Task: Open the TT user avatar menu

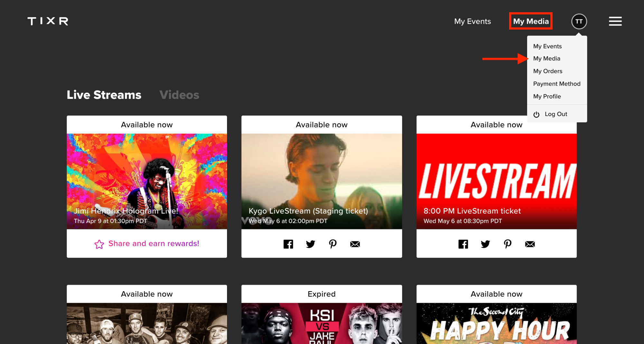Action: point(579,22)
